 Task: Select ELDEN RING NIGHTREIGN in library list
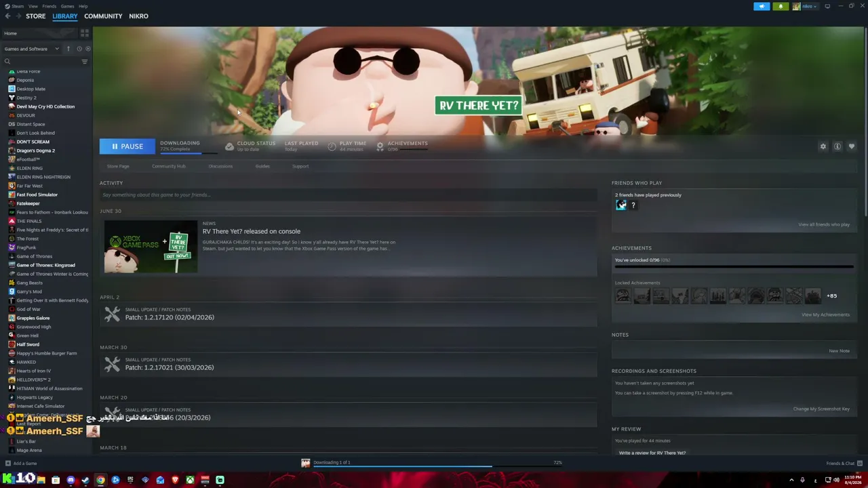tap(43, 177)
